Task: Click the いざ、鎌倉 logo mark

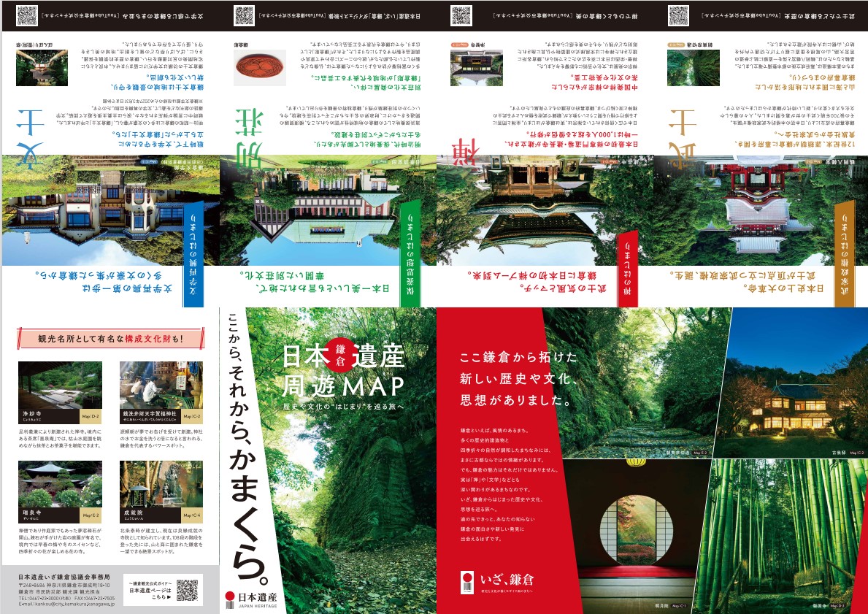Action: 496,583
